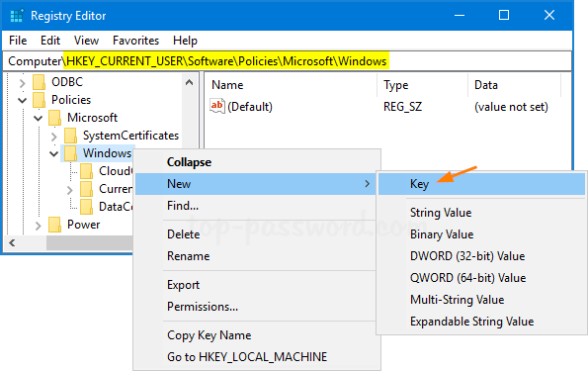Select the ODBC folder icon
Viewport: 588px width, 371px height.
(x=39, y=82)
